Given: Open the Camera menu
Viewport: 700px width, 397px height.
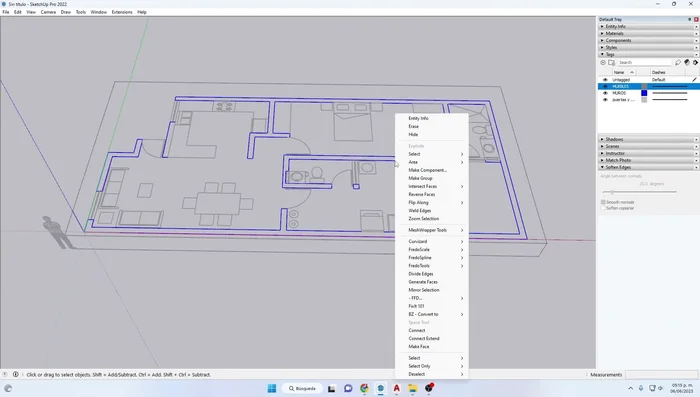Looking at the screenshot, I should pos(48,12).
